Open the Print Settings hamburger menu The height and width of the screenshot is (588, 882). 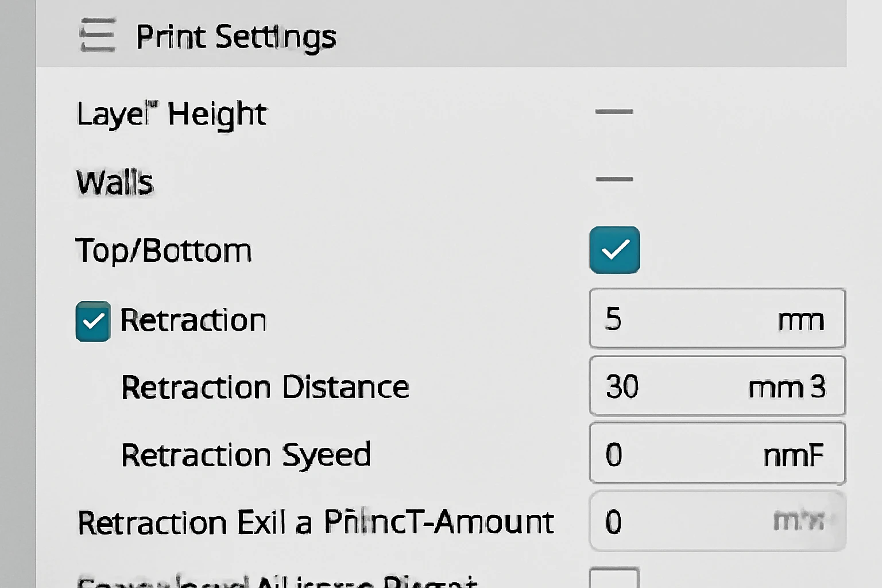pyautogui.click(x=97, y=36)
